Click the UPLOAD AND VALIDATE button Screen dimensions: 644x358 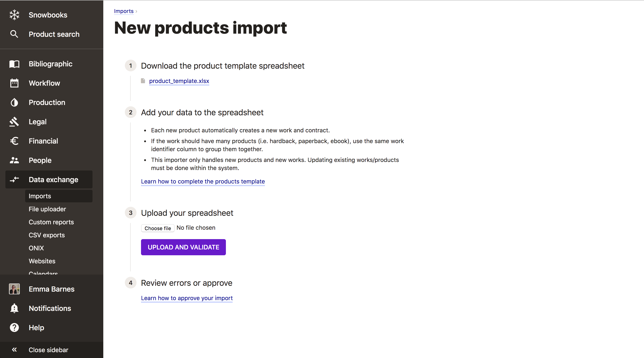coord(183,247)
